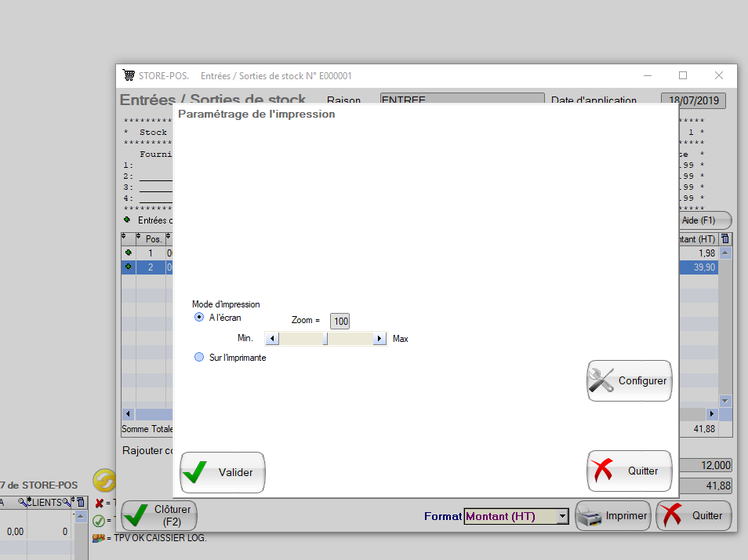Click the zoom slider thumb

pos(325,339)
